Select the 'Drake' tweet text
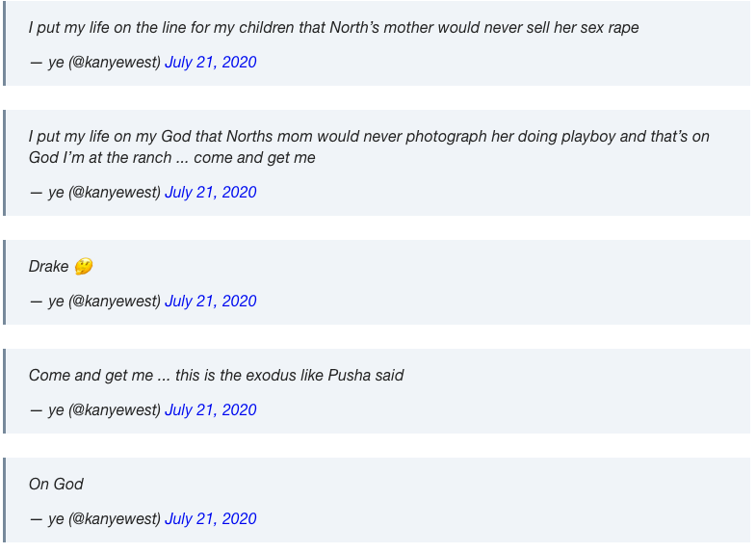756x553 pixels. point(48,267)
